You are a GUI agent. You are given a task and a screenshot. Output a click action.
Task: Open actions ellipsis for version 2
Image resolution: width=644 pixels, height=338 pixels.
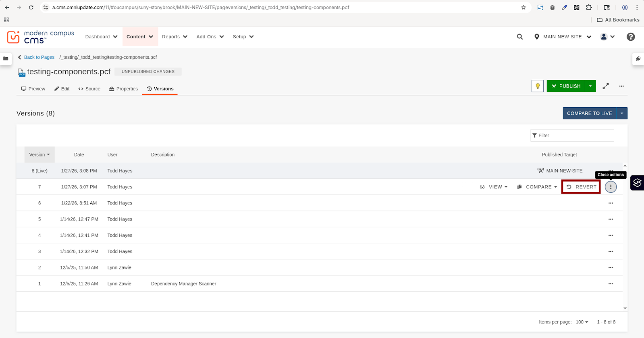click(x=611, y=267)
